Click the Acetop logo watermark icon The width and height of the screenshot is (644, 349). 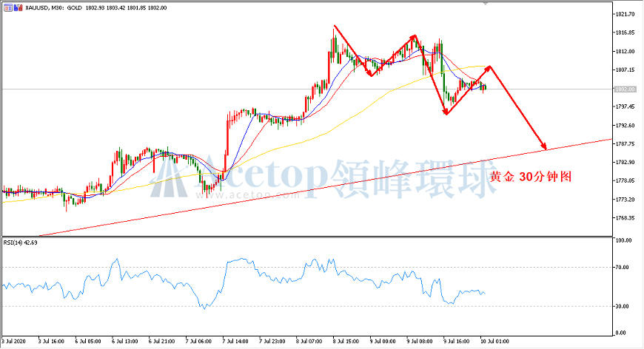coord(174,180)
